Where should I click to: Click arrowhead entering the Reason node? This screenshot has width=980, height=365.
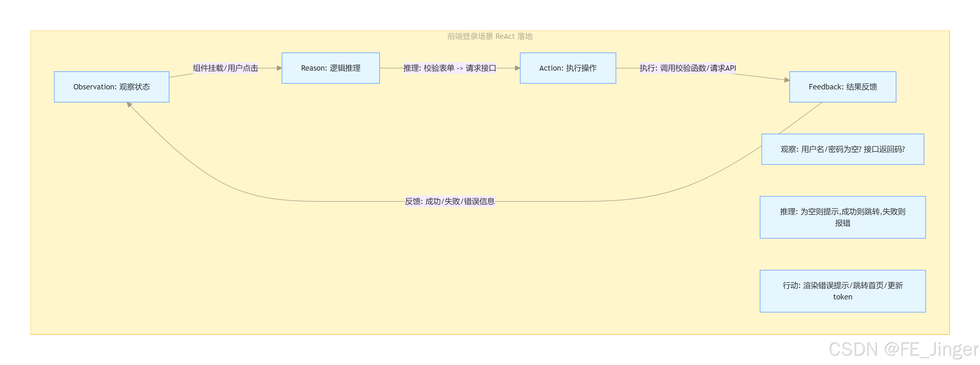[279, 68]
